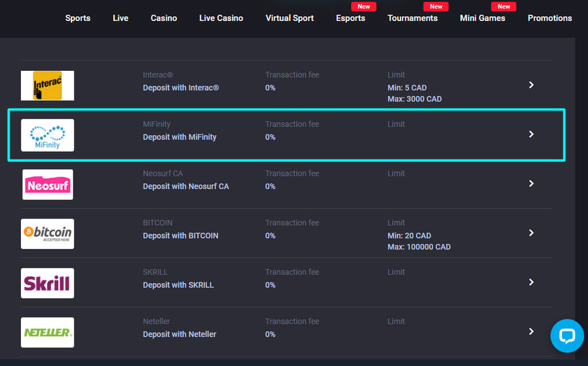Expand the Neosurf CA row chevron
The width and height of the screenshot is (588, 366).
tap(531, 183)
